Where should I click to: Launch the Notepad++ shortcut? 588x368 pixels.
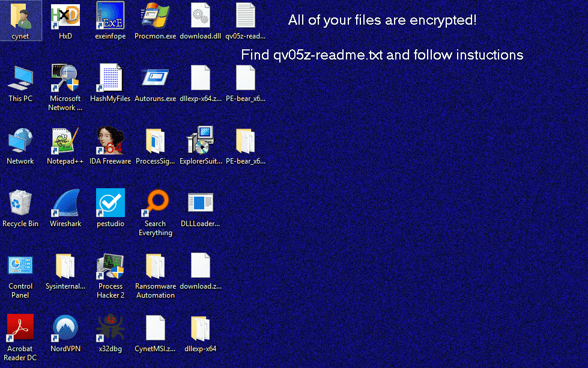click(x=65, y=141)
